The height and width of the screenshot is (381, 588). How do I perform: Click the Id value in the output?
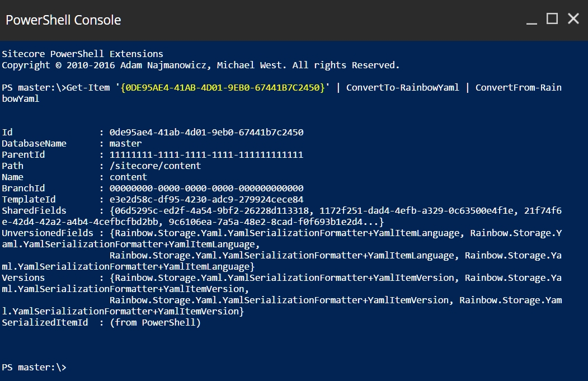[x=206, y=133]
